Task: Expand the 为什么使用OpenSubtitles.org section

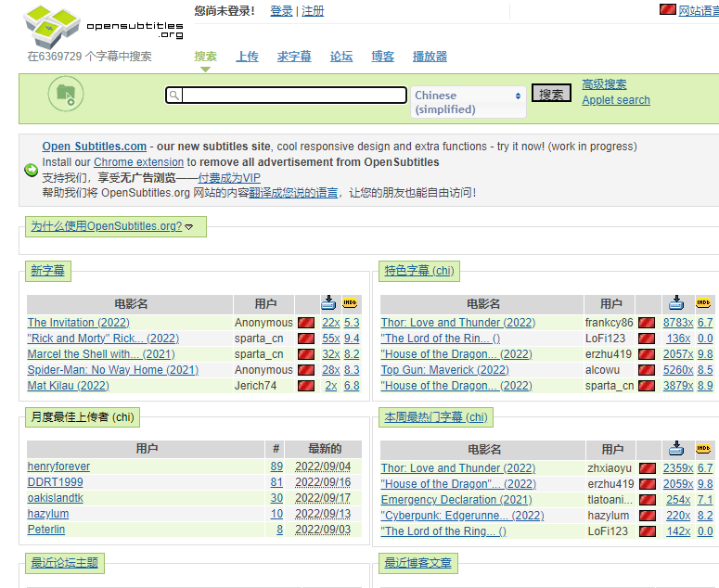Action: point(112,226)
